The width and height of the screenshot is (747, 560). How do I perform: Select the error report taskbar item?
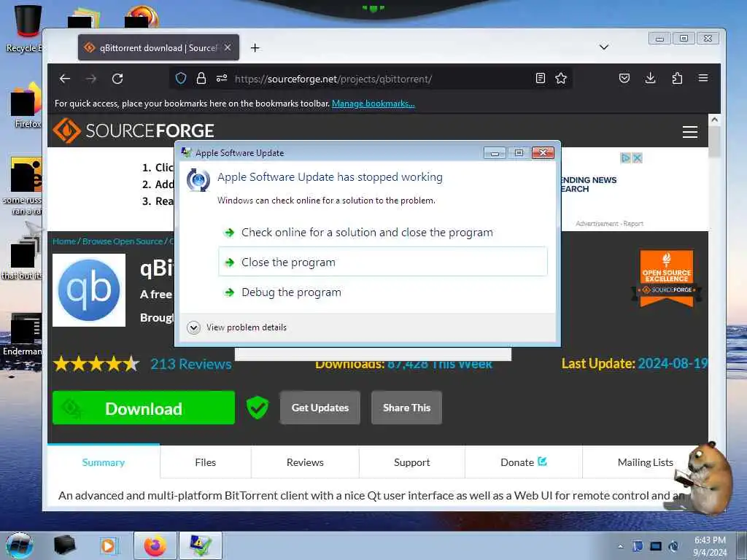(x=201, y=545)
